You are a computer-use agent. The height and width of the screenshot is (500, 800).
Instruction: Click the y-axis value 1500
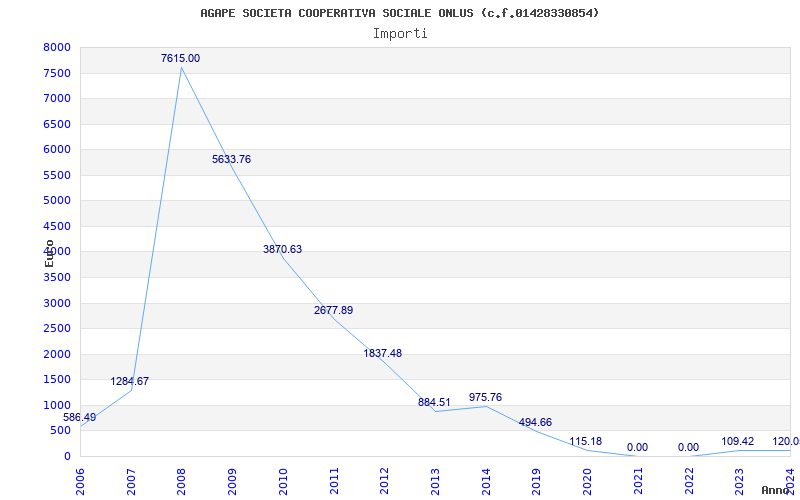click(57, 380)
